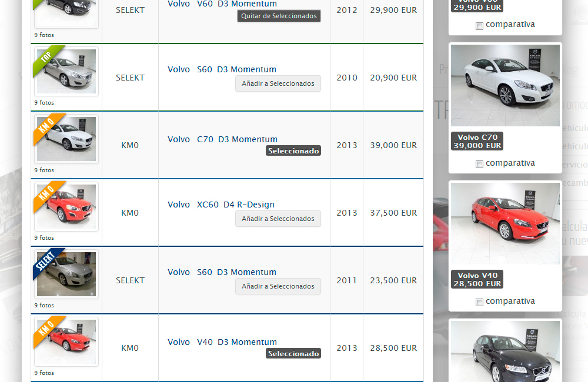Select the KM0 cell in the V40 row
This screenshot has width=588, height=382.
pos(130,348)
